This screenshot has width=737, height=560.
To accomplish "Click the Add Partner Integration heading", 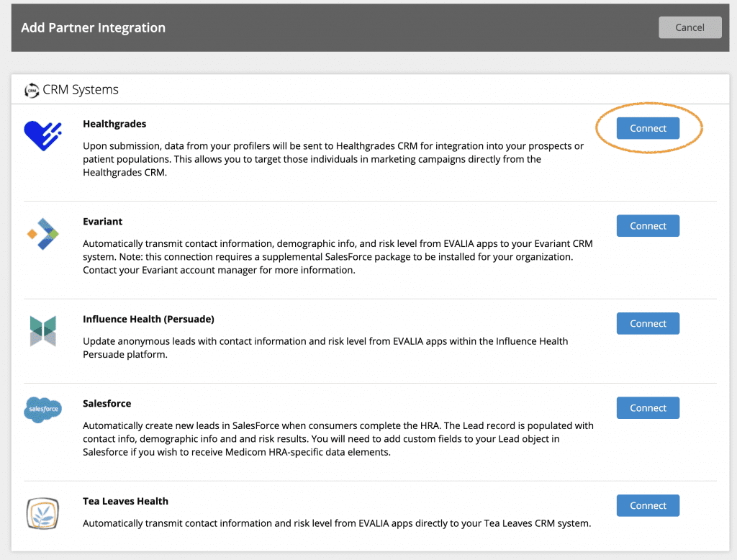I will click(93, 28).
